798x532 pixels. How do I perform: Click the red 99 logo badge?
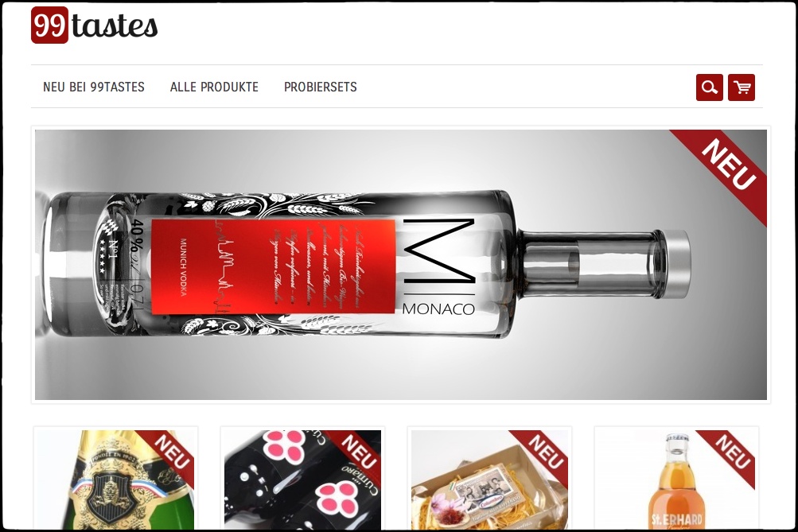click(49, 25)
